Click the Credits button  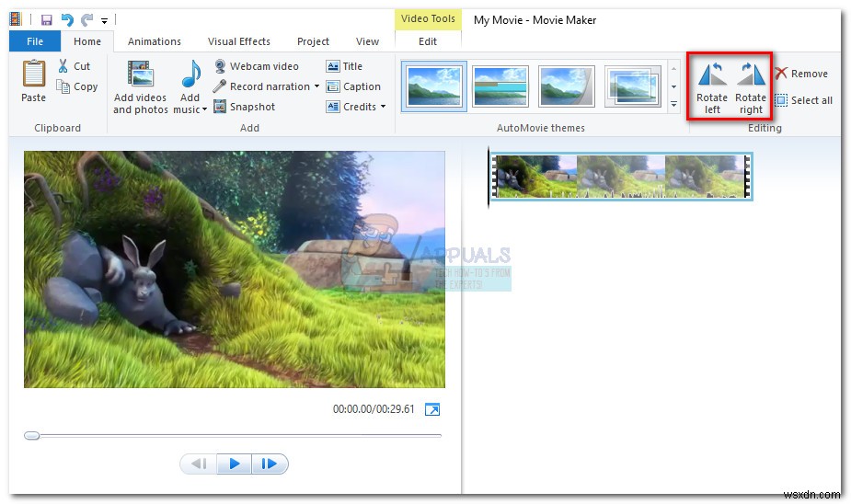point(351,107)
